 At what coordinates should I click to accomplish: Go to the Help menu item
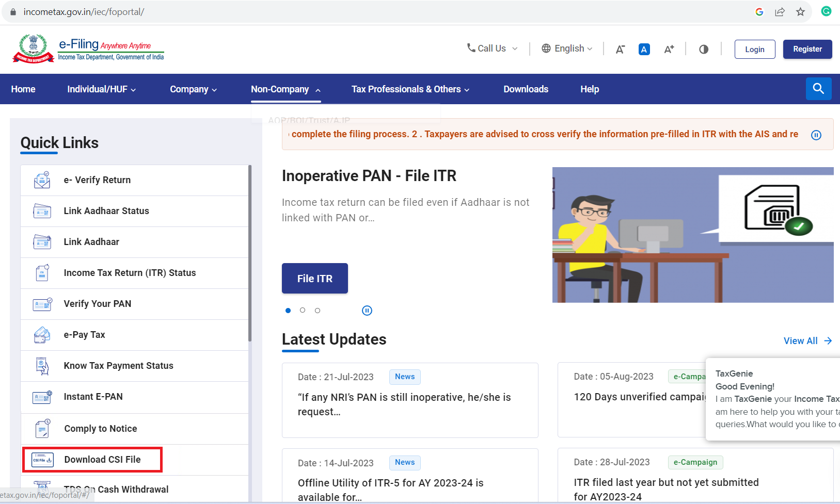point(589,89)
